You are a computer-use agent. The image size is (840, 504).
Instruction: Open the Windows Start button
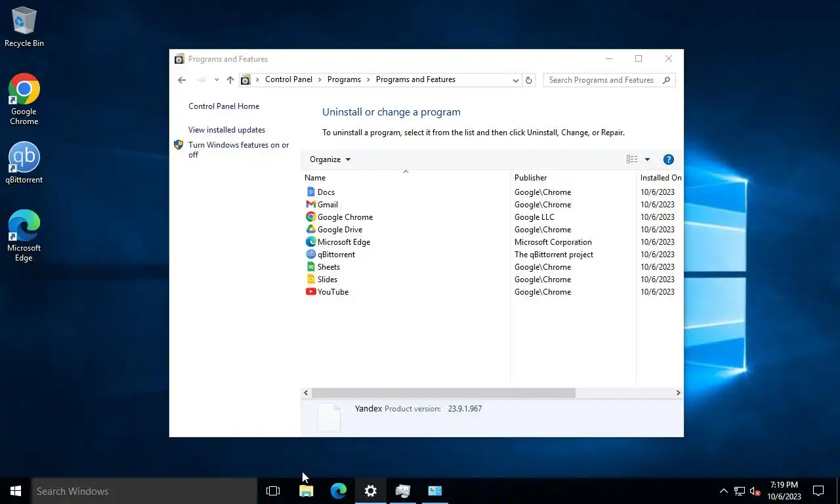[x=16, y=491]
